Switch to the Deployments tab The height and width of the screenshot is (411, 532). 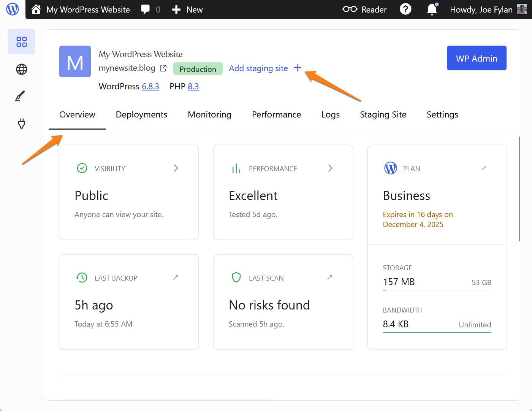(x=141, y=114)
